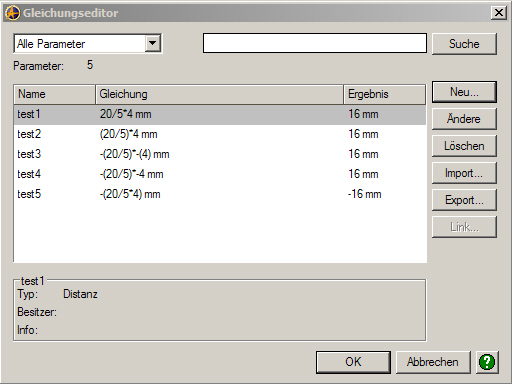Screen dimensions: 512x384
Task: Click the 16 mm result of test3
Action: tap(363, 154)
